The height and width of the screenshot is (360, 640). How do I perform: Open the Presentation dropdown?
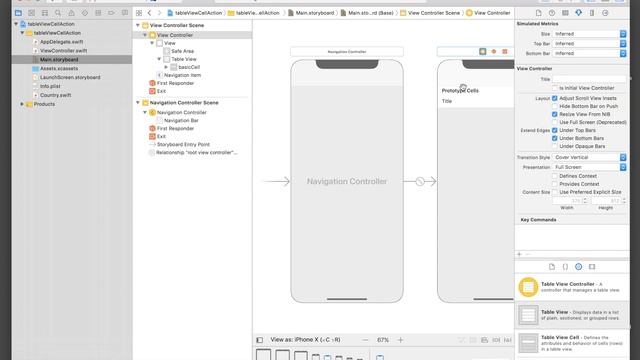click(x=589, y=167)
